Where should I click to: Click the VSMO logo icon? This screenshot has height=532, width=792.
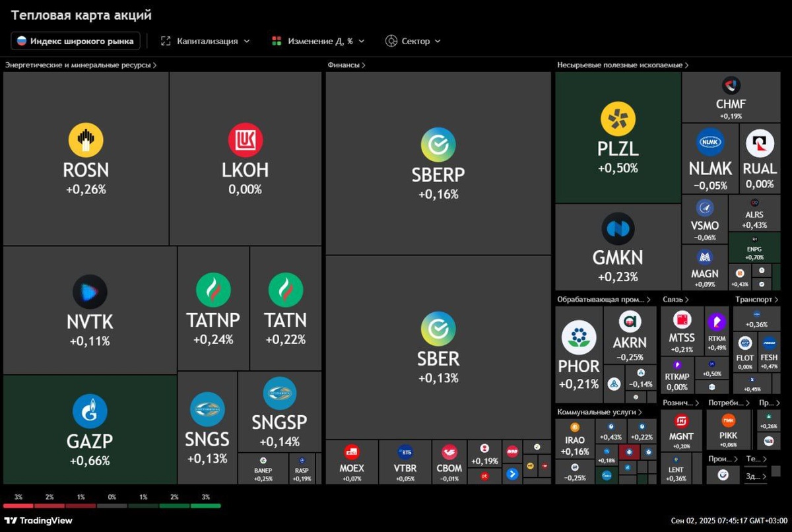coord(704,208)
